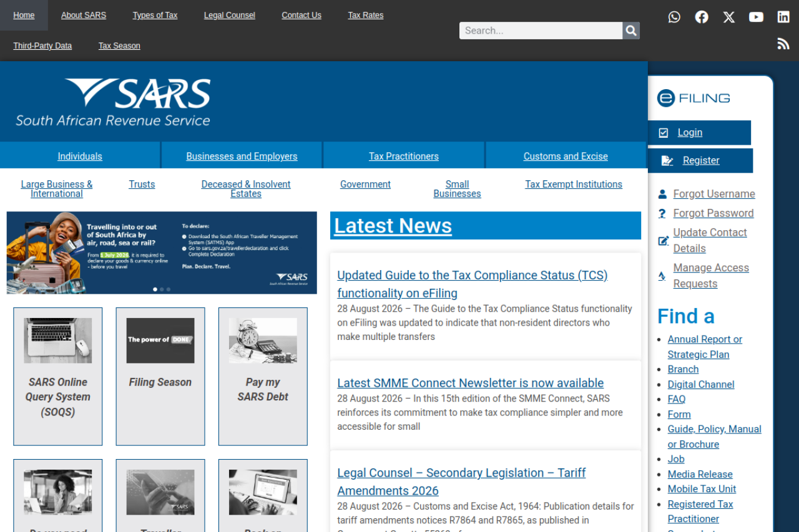Open the Small Businesses link
The height and width of the screenshot is (532, 799).
[x=457, y=189]
